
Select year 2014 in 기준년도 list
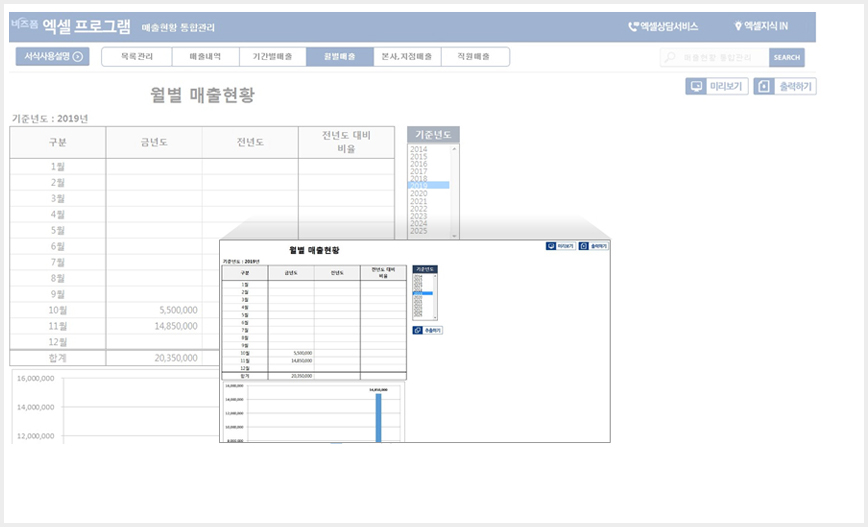418,149
